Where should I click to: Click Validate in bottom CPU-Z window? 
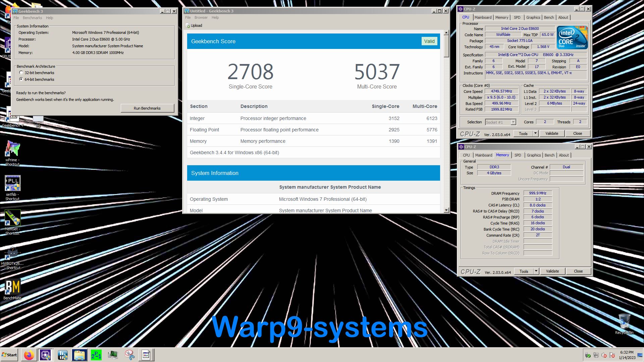coord(552,271)
